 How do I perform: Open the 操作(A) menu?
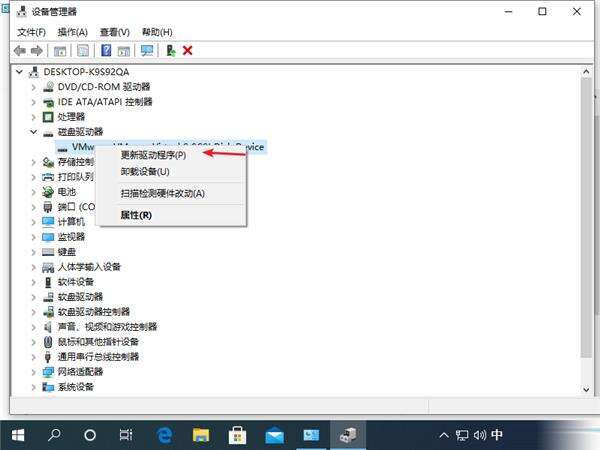73,32
